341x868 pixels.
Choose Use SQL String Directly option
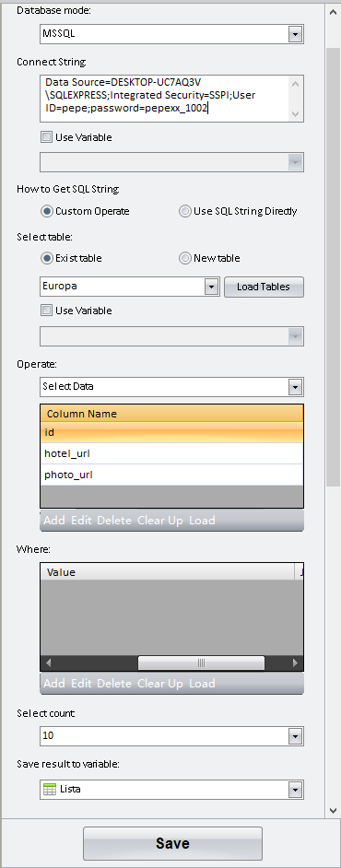pyautogui.click(x=185, y=211)
